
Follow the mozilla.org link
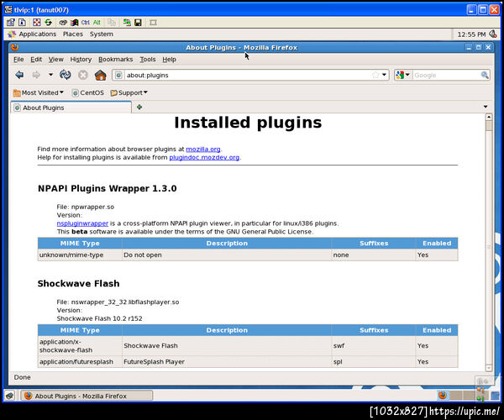[x=203, y=150]
